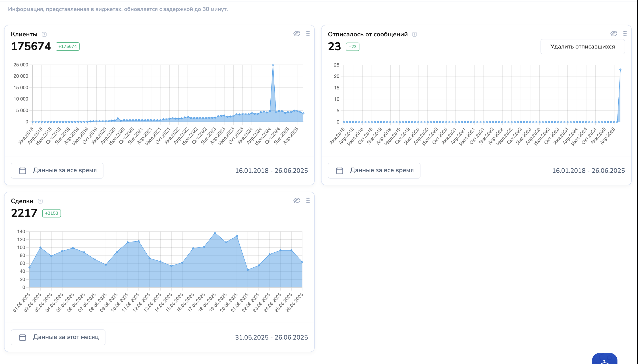Open help tooltip next to Клиенты title
638x364 pixels.
[x=44, y=34]
